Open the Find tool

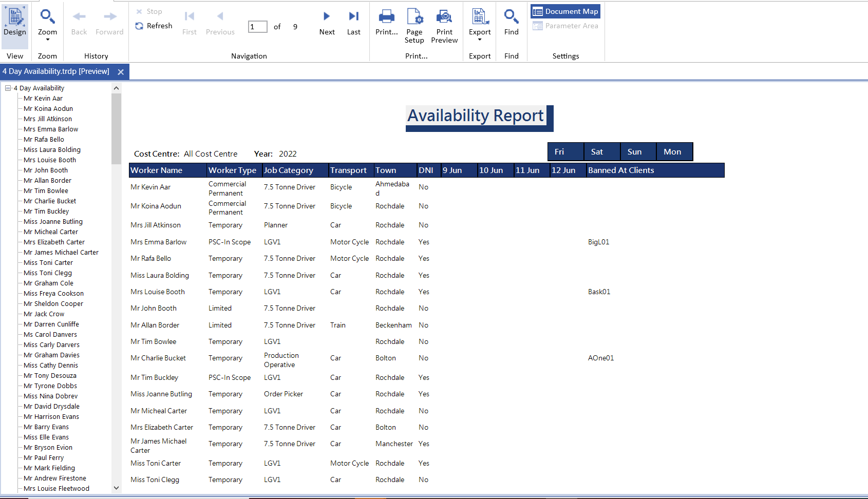(511, 23)
